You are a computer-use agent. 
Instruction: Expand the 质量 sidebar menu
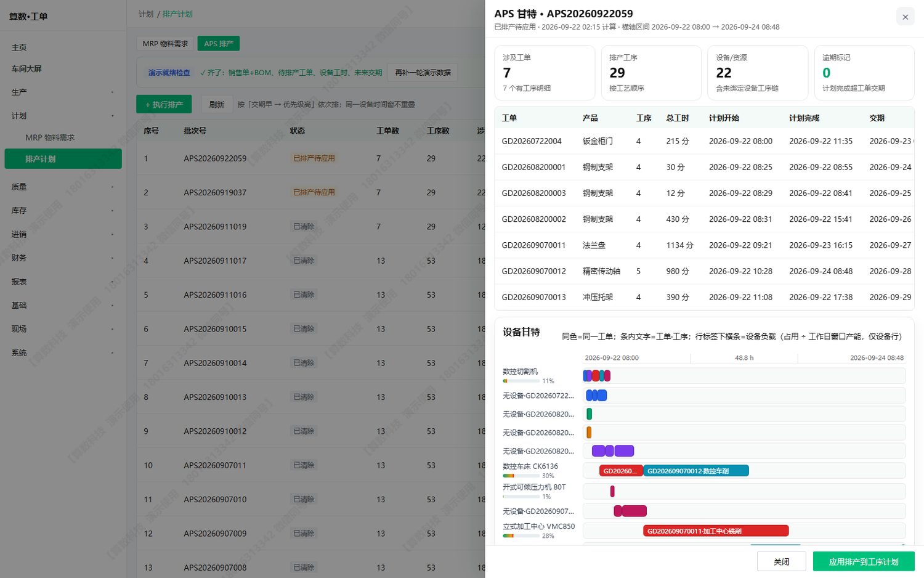coord(63,187)
